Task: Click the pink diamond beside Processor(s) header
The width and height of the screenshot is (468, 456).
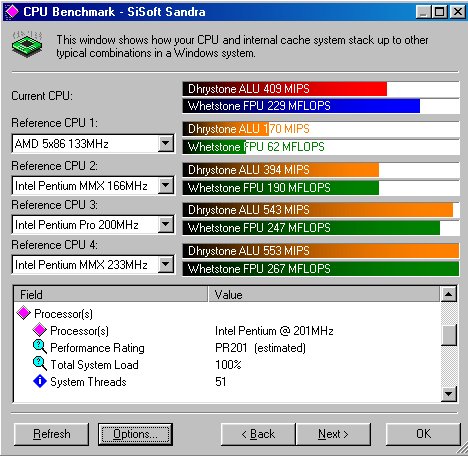Action: coord(23,313)
